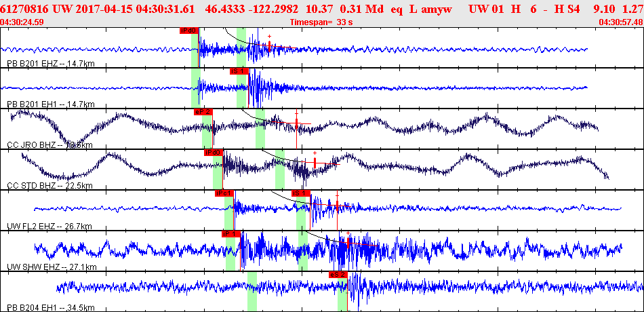This screenshot has width=644, height=312.
Task: Click the green window under the iS 1 flag on PB B201 EH1
Action: tap(241, 90)
